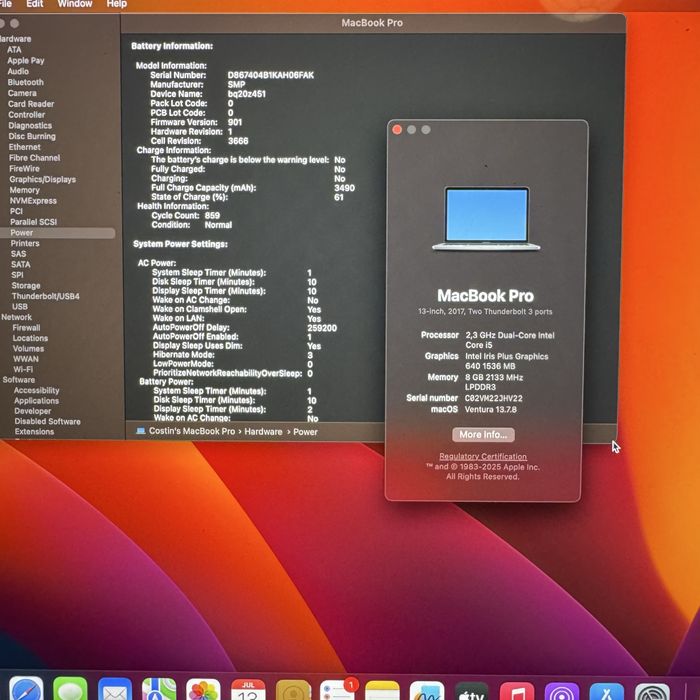Image resolution: width=700 pixels, height=700 pixels.
Task: Click the Cycle Count value 859
Action: [212, 215]
